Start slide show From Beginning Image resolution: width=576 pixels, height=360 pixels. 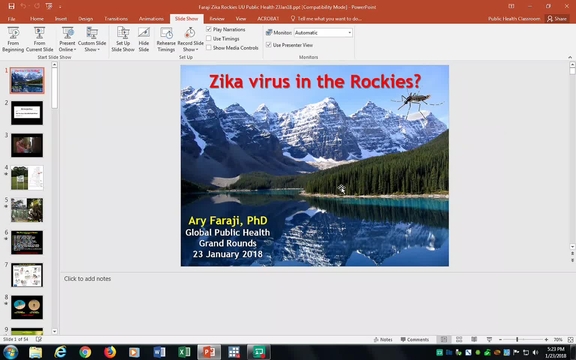(x=13, y=39)
